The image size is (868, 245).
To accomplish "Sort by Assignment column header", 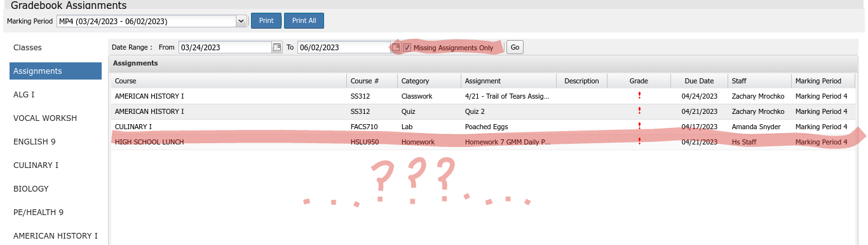I will coord(509,81).
